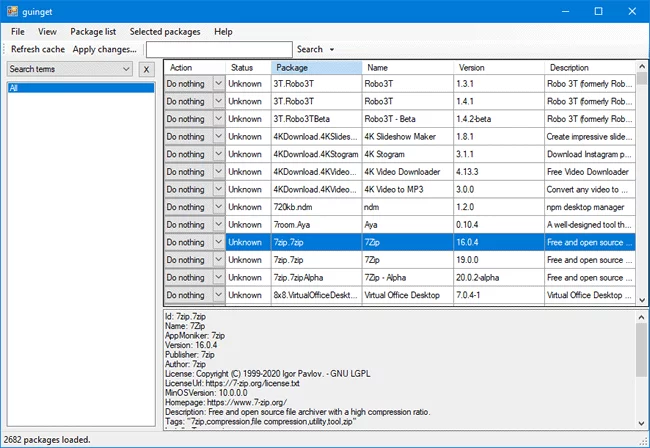The height and width of the screenshot is (448, 650).
Task: Focus the toolbar search text box
Action: pyautogui.click(x=219, y=49)
